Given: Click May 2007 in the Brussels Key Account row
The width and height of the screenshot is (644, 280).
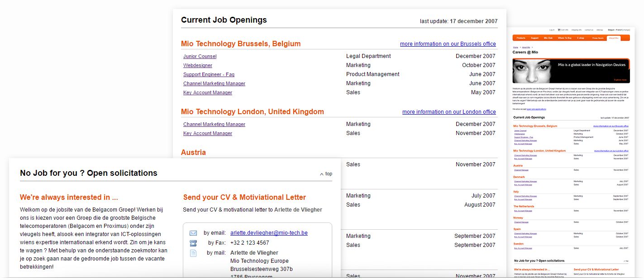Looking at the screenshot, I should point(483,92).
